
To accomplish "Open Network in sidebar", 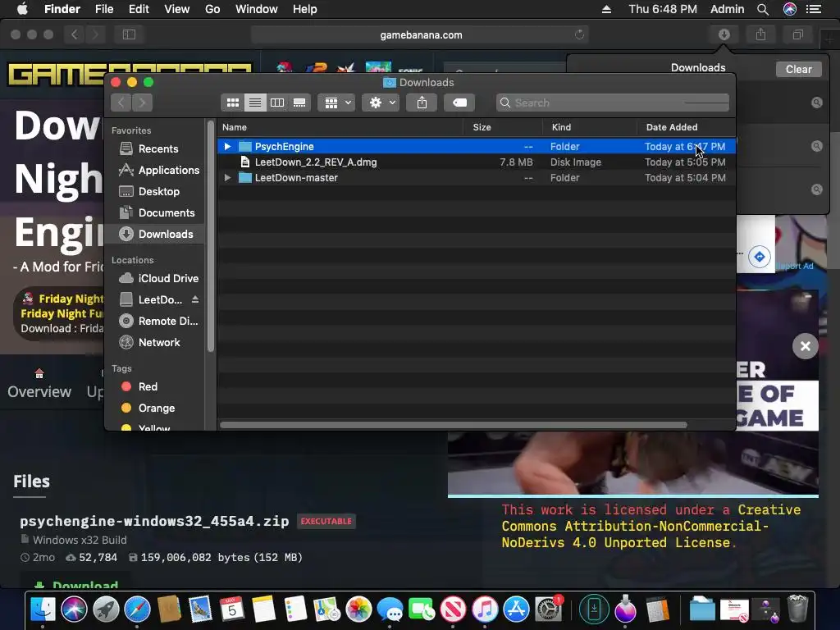I will (x=155, y=342).
